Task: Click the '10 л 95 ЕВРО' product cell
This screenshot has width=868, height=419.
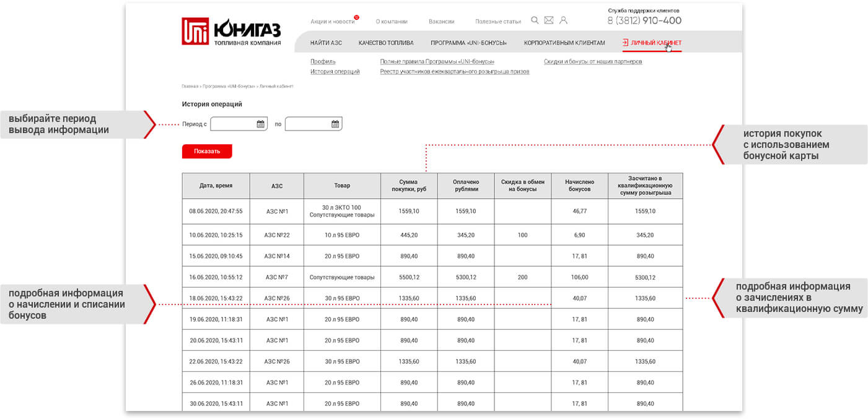Action: click(342, 235)
